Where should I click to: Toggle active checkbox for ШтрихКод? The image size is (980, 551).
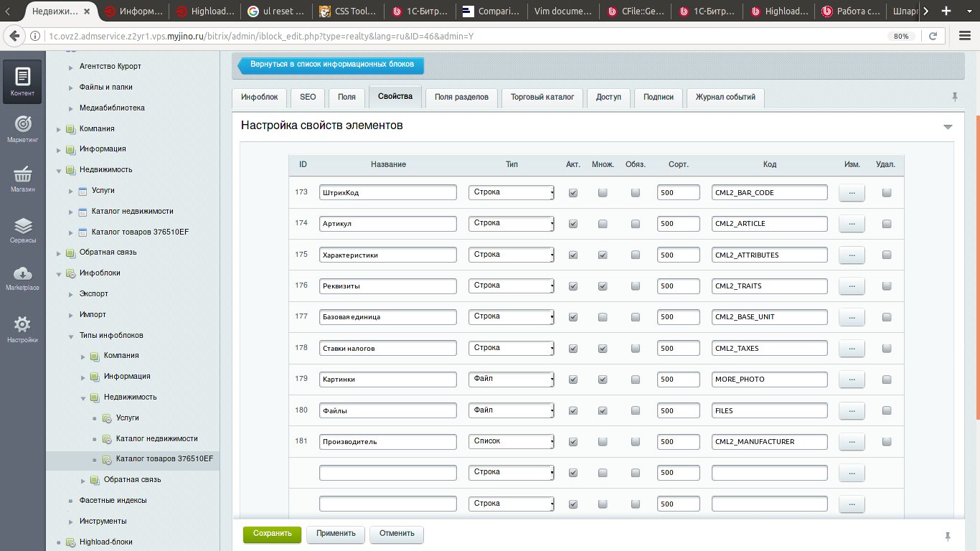[x=573, y=193]
